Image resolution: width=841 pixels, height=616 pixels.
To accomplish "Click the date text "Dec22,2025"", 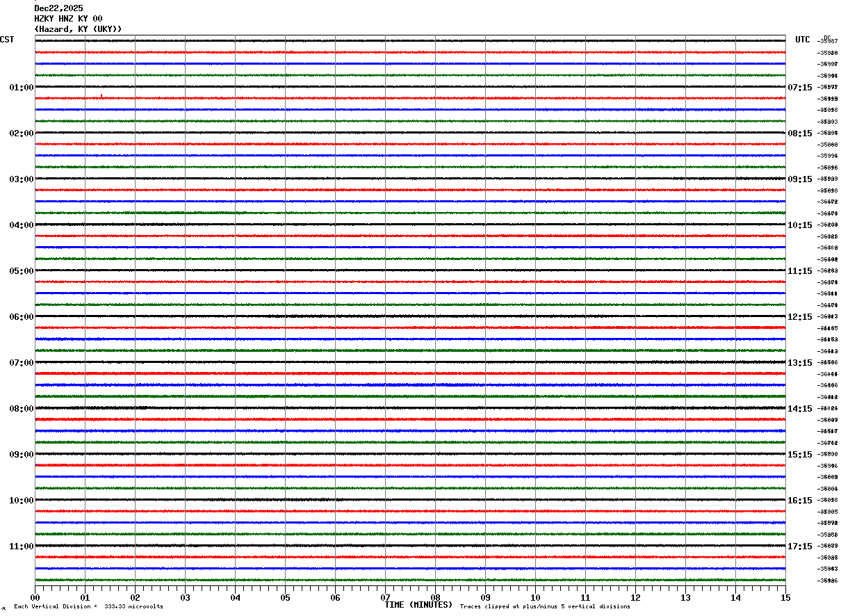I will (x=58, y=8).
